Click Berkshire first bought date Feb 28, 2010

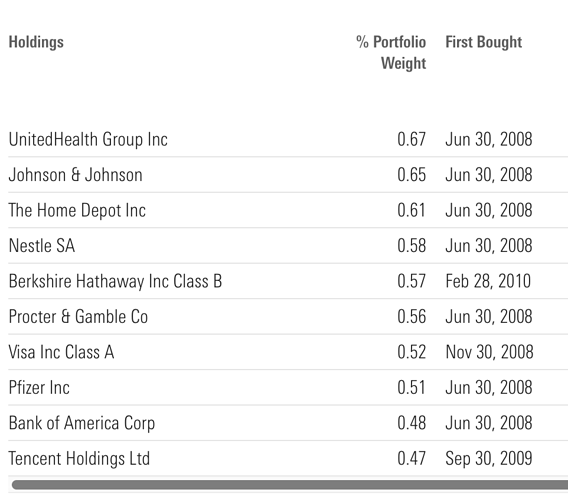point(488,281)
